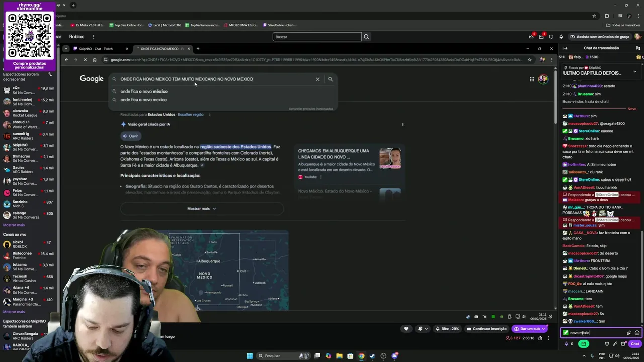Image resolution: width=644 pixels, height=362 pixels.
Task: Open the tab search dropdown in streamed browser
Action: pyautogui.click(x=66, y=49)
